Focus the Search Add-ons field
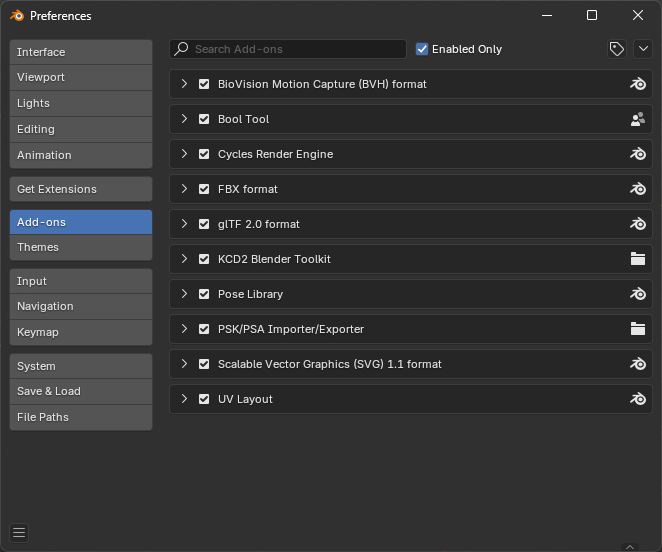The width and height of the screenshot is (662, 552). point(288,49)
